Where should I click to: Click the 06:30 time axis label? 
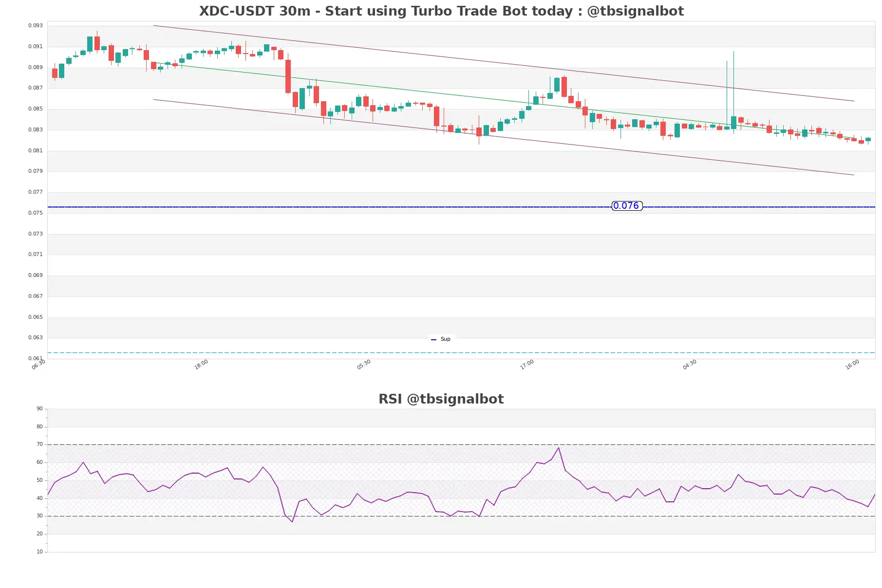point(38,365)
